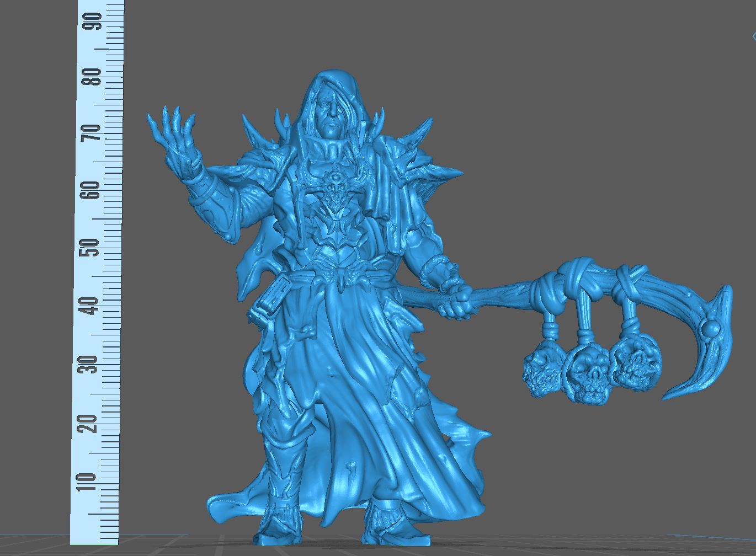Click the ruler at the 30 measurement line
The width and height of the screenshot is (756, 556).
coord(88,366)
